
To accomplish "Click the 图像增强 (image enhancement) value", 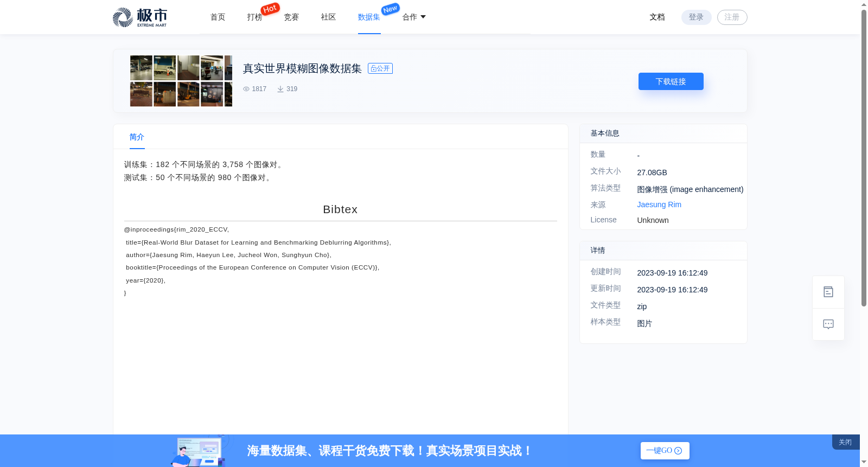I will [690, 189].
